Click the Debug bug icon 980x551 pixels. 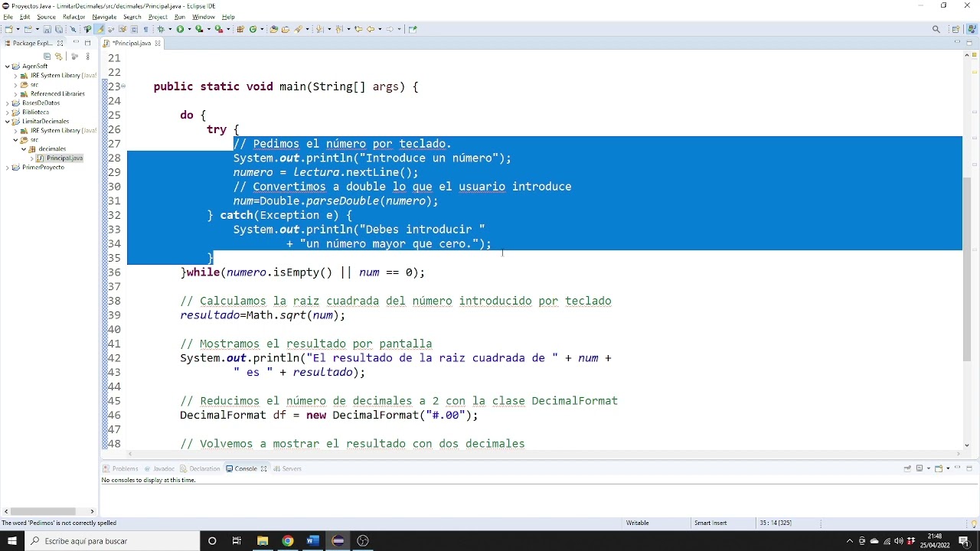[161, 29]
